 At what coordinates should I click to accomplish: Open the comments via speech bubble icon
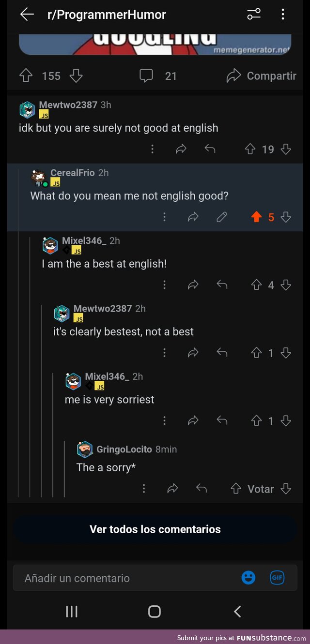(146, 75)
